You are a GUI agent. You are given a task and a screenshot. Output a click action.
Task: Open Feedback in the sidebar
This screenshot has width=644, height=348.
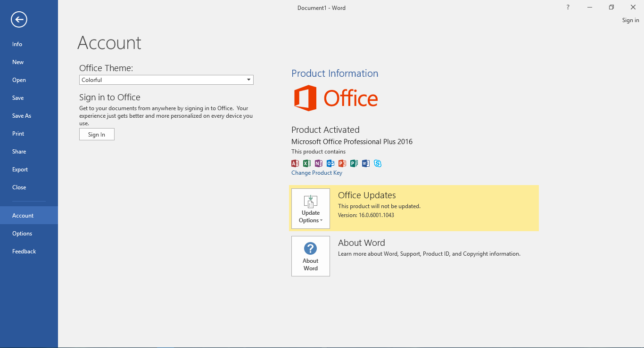29,251
